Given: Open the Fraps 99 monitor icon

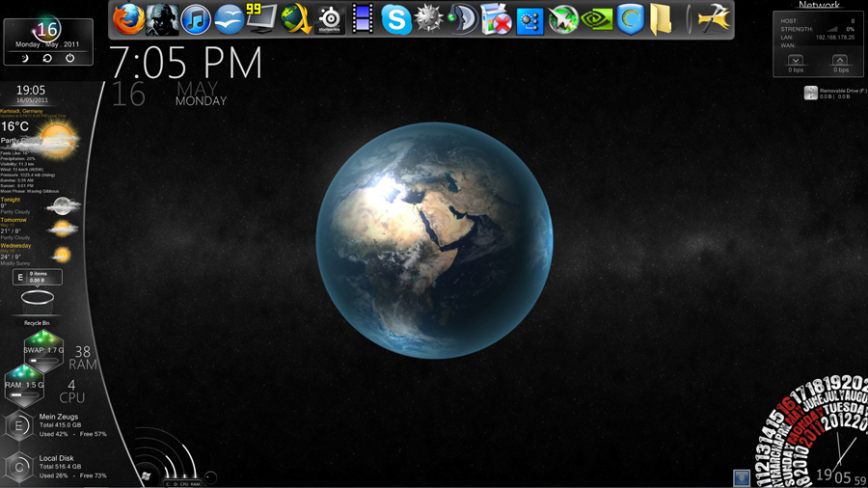Looking at the screenshot, I should pyautogui.click(x=261, y=18).
